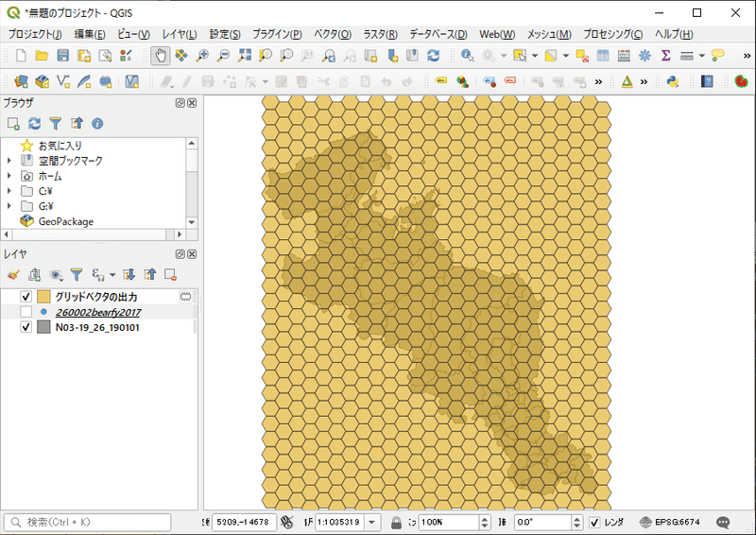Image resolution: width=756 pixels, height=535 pixels.
Task: Click the Zoom Full extent icon
Action: pos(245,56)
